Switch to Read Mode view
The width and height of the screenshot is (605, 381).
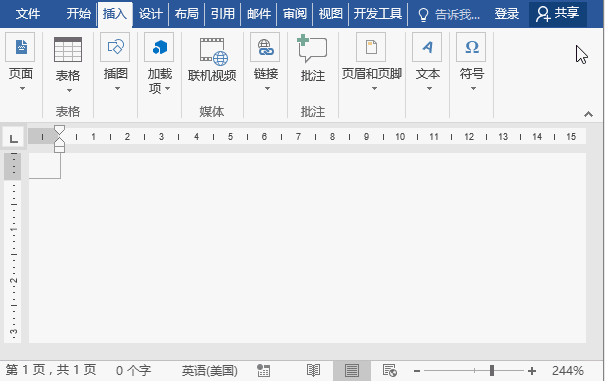tap(313, 371)
